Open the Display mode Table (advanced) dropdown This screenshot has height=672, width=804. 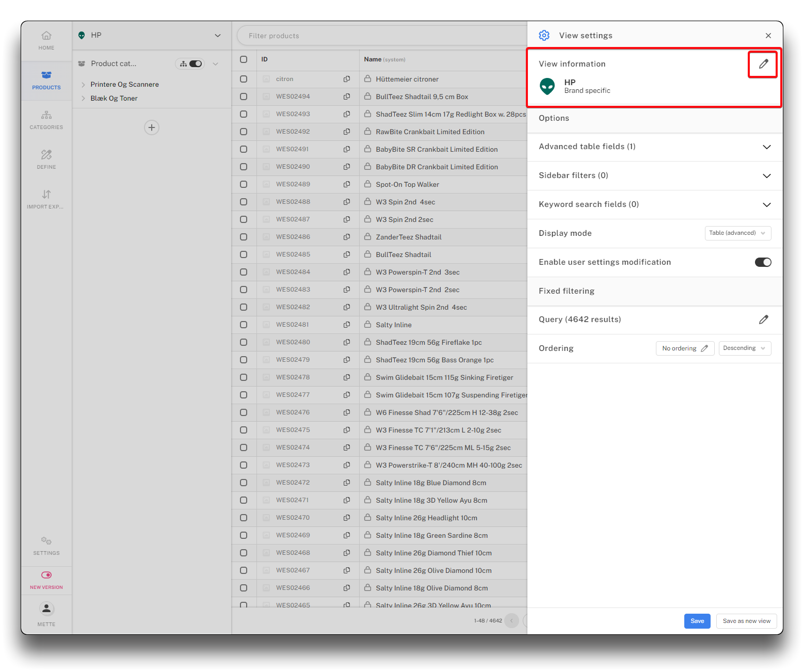(737, 233)
